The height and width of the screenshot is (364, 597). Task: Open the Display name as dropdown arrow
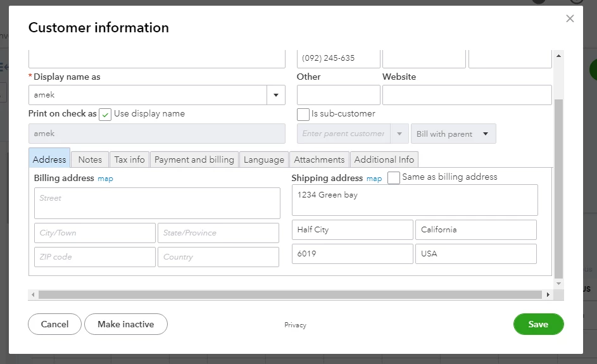click(276, 95)
